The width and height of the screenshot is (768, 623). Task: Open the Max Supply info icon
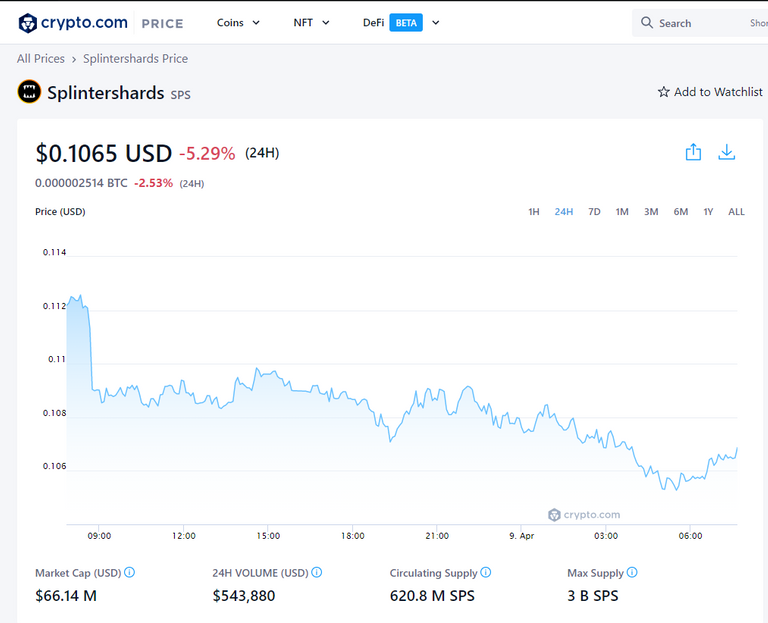tap(632, 572)
